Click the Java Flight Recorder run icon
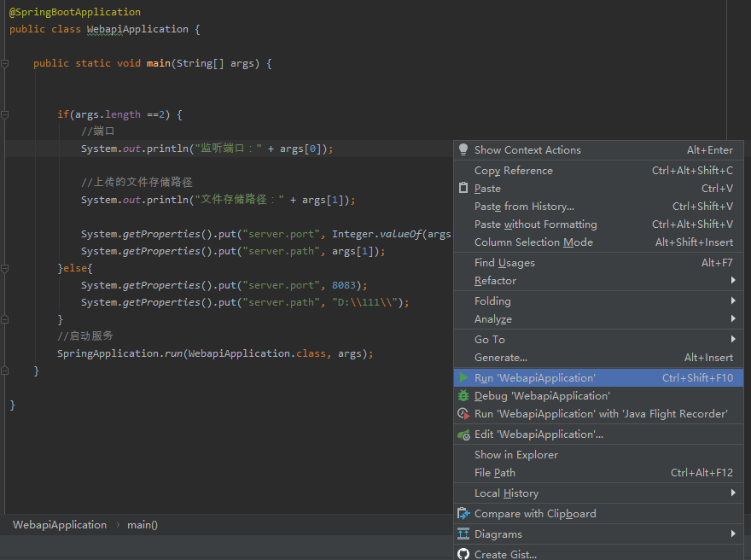751x560 pixels. [463, 413]
